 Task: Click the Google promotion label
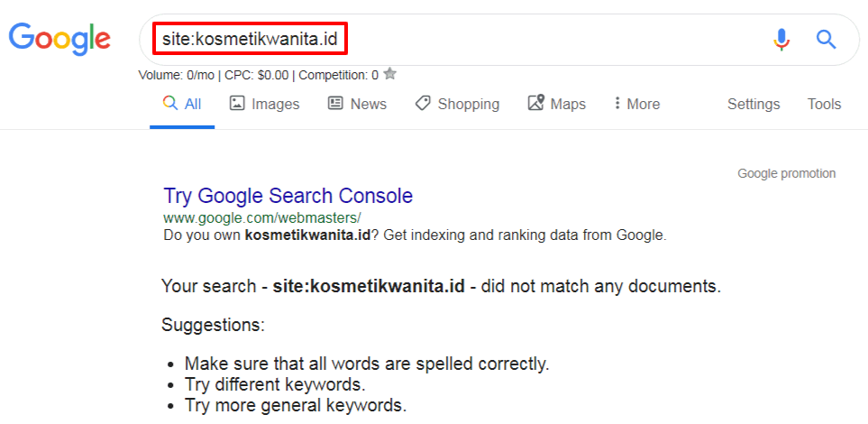[786, 173]
